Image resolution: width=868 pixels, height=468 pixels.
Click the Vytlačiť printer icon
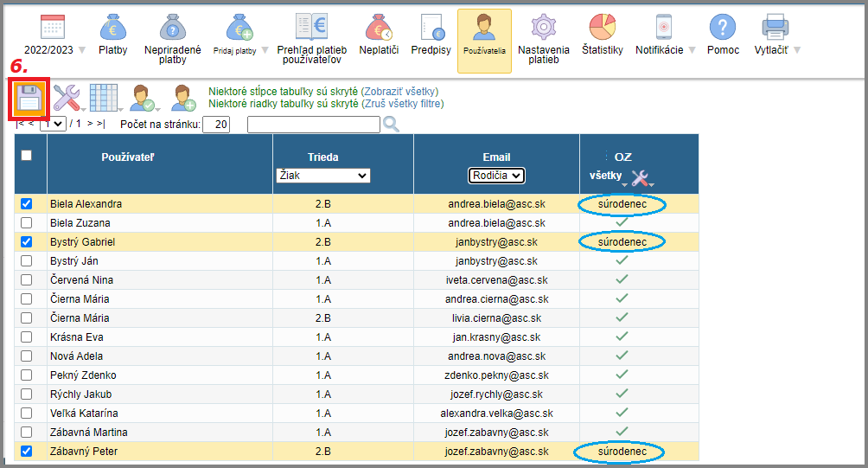(x=775, y=27)
